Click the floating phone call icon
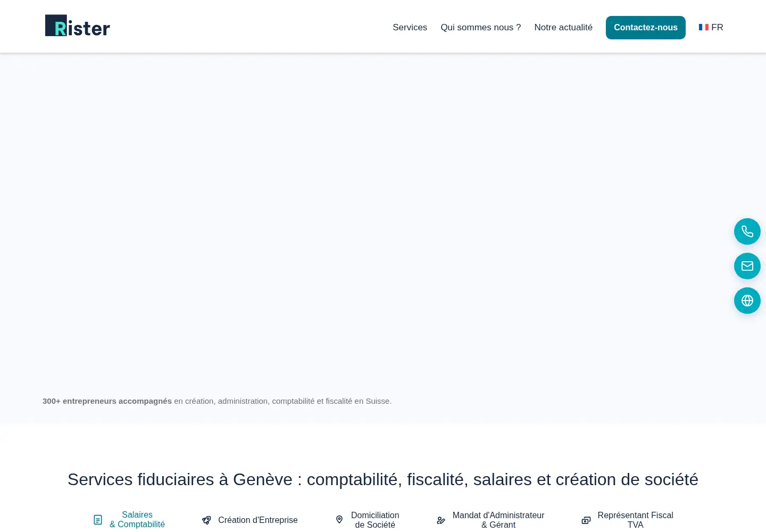This screenshot has height=532, width=766. pyautogui.click(x=747, y=231)
